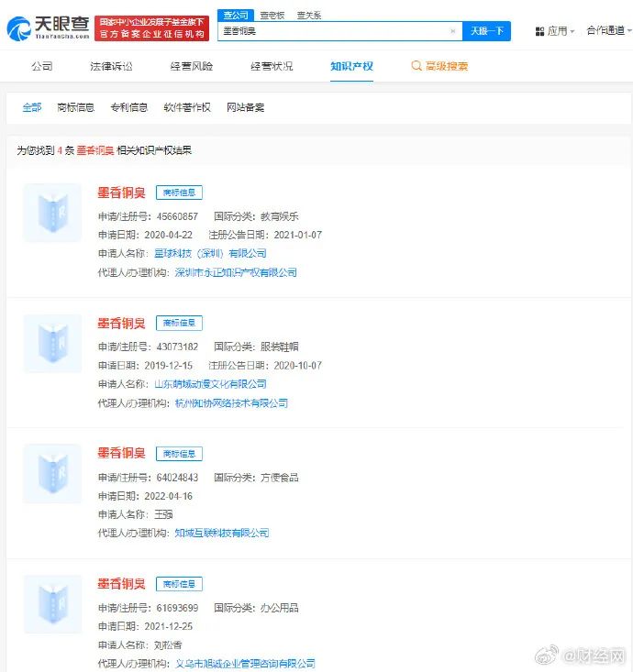The width and height of the screenshot is (633, 672).
Task: Open applicant 山东萌域动漫文化有限公司
Action: coord(210,384)
